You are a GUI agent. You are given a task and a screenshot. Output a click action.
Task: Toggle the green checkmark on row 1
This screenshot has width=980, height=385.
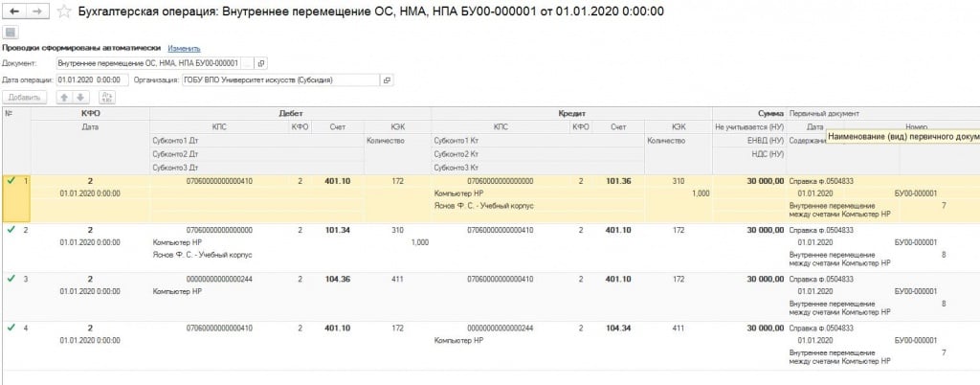pyautogui.click(x=11, y=180)
